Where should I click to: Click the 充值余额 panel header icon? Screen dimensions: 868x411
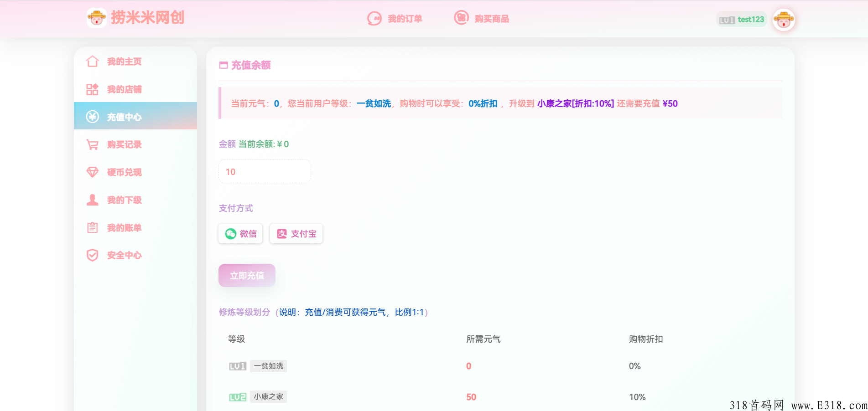[223, 65]
